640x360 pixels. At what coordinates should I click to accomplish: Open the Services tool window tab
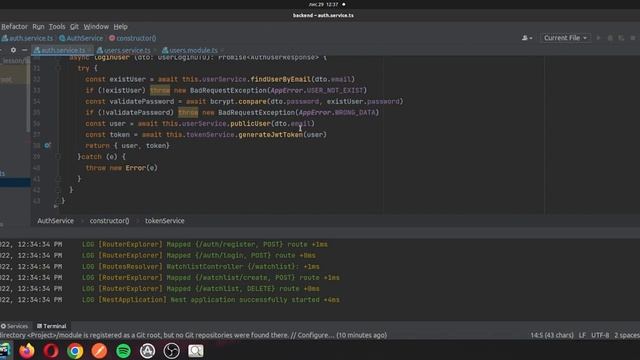pyautogui.click(x=15, y=326)
